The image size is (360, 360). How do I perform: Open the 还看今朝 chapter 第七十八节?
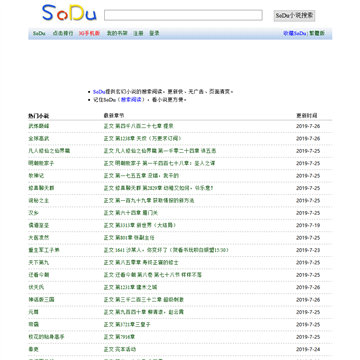[x=153, y=275]
